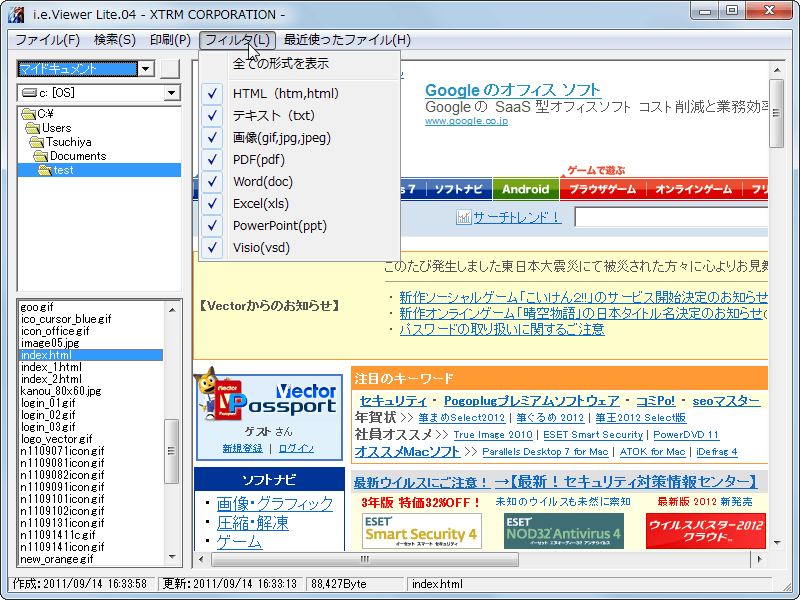This screenshot has width=800, height=600.
Task: Open the c: [OS] drive dropdown
Action: coord(171,93)
